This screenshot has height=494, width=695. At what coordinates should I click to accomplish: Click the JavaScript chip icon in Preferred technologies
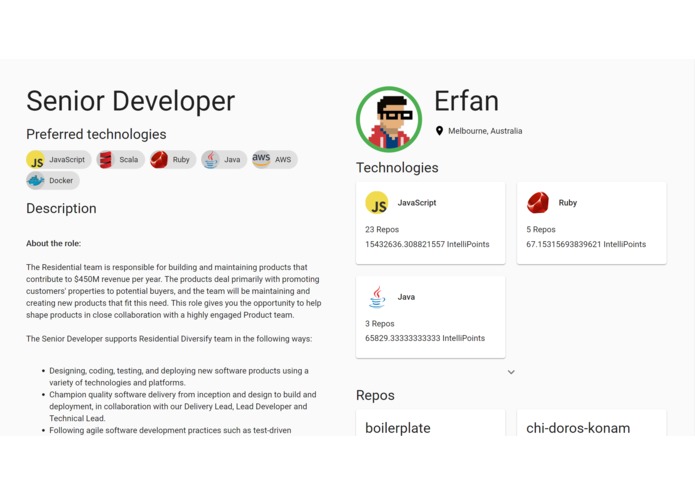(35, 159)
